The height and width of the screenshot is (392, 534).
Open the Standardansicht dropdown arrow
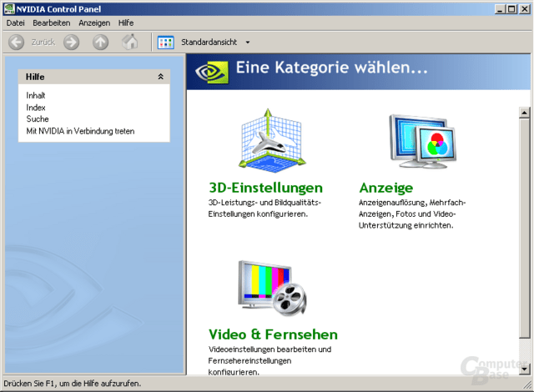coord(248,43)
